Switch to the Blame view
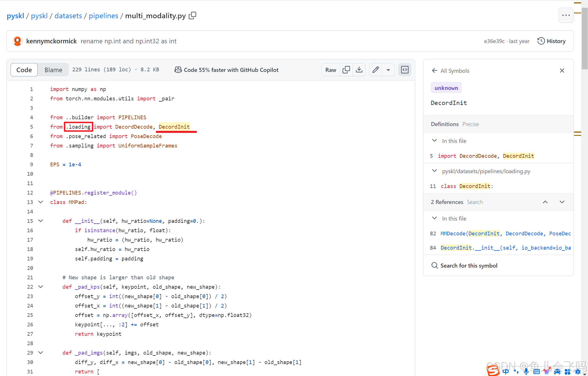Viewport: 588px width, 376px height. click(x=53, y=70)
